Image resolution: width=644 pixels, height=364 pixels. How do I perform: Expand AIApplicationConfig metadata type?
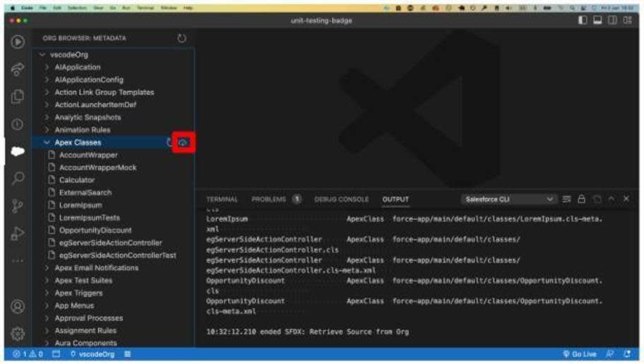[47, 80]
